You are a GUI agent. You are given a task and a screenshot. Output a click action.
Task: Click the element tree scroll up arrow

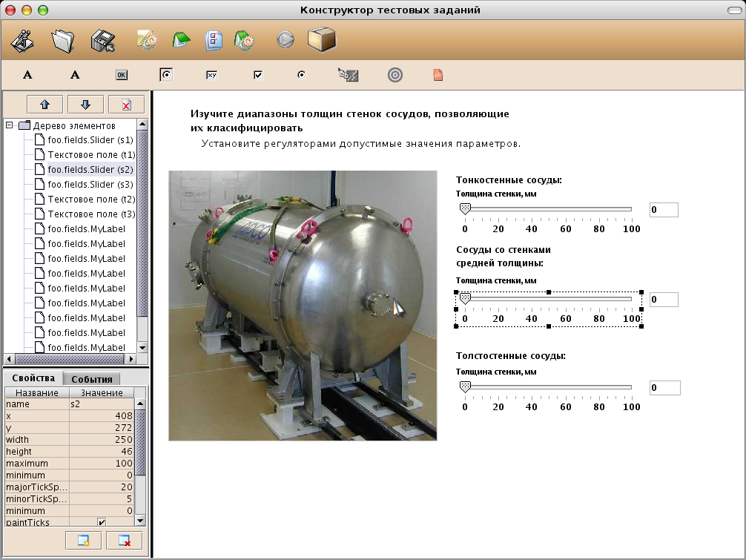point(142,124)
